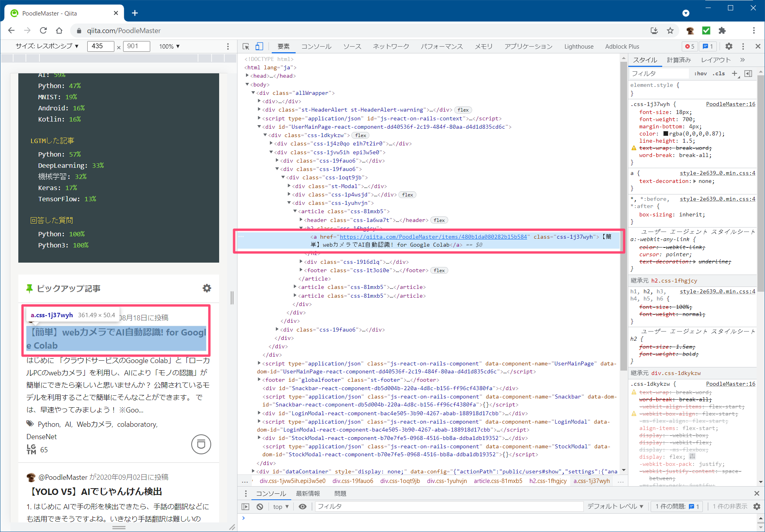Reload the page

43,31
